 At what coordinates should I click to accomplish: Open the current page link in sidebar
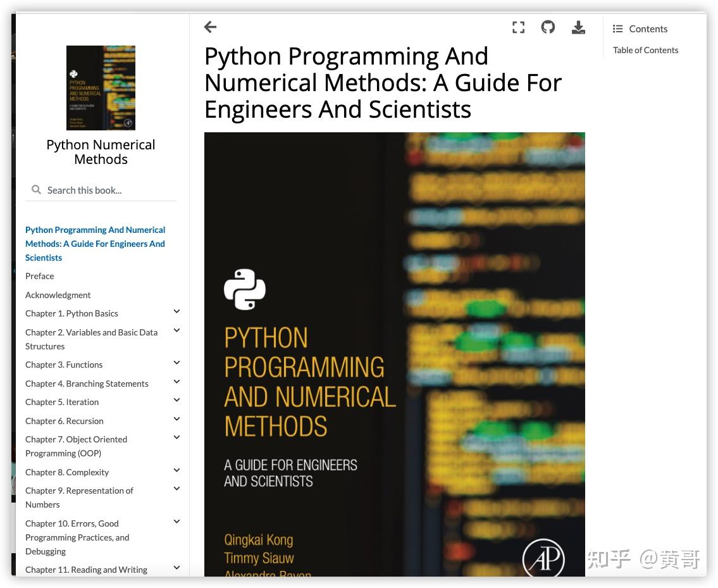point(96,244)
